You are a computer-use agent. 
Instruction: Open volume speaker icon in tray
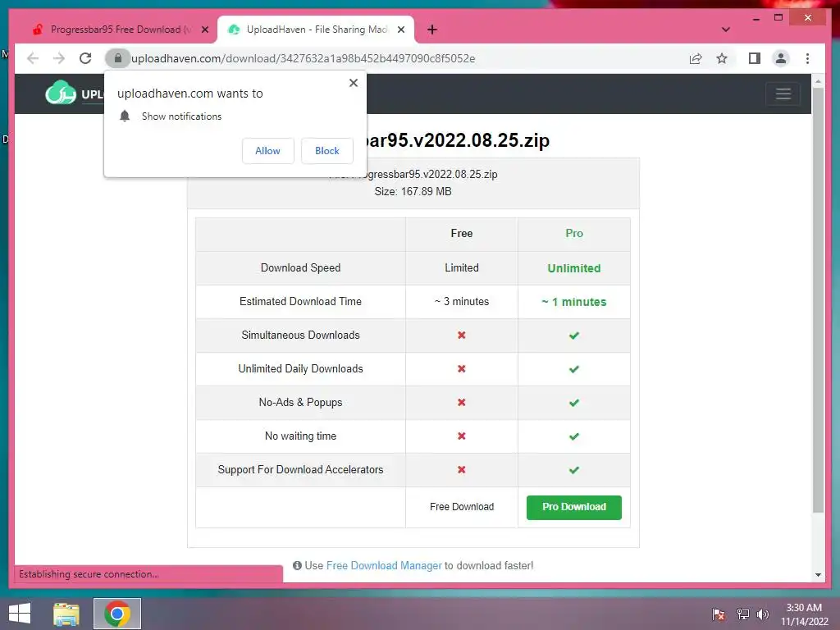coord(763,614)
